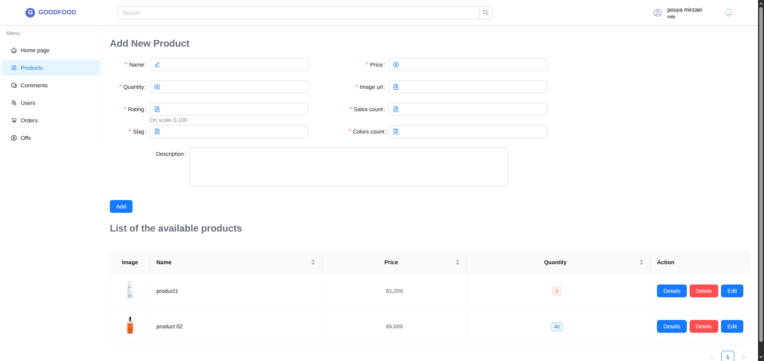This screenshot has width=764, height=361.
Task: View Details for product1
Action: 671,291
